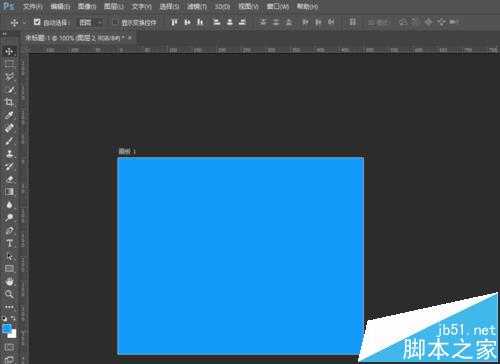500x364 pixels.
Task: Swap foreground and background colors
Action: (13, 318)
